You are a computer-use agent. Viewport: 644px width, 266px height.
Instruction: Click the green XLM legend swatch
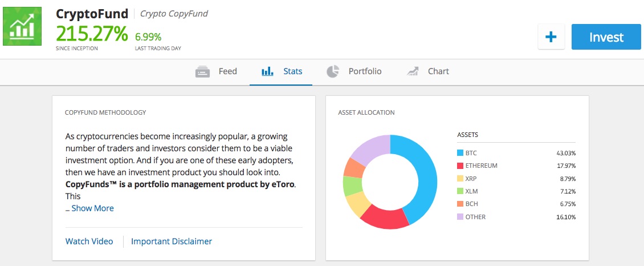point(460,191)
